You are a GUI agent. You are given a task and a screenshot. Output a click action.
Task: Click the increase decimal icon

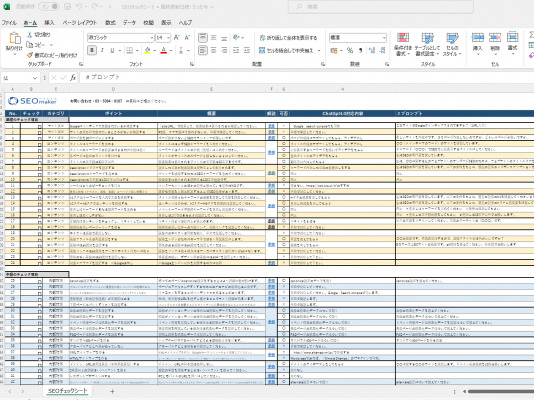tap(372, 50)
